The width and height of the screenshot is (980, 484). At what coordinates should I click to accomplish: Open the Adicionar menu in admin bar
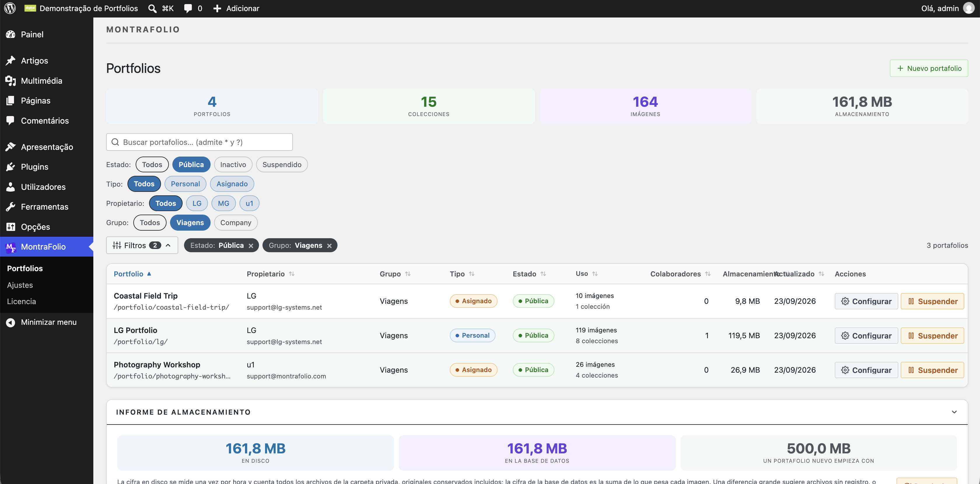[236, 8]
